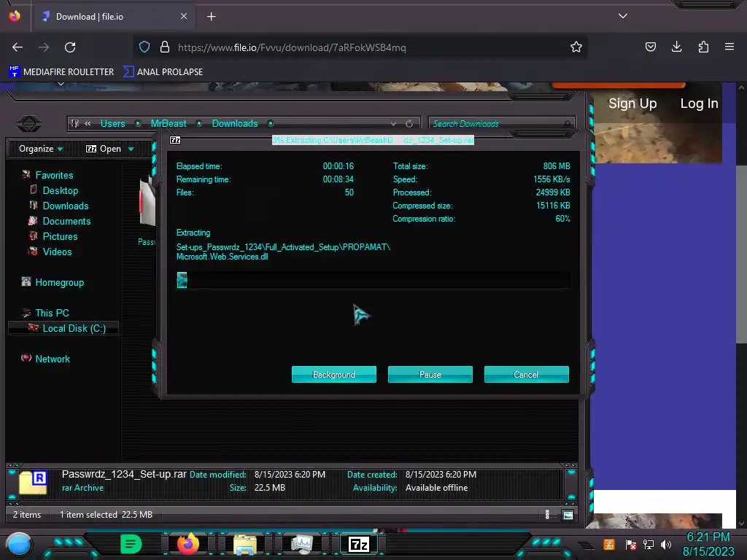Click Sign Up on file.io
747x560 pixels.
pyautogui.click(x=632, y=104)
